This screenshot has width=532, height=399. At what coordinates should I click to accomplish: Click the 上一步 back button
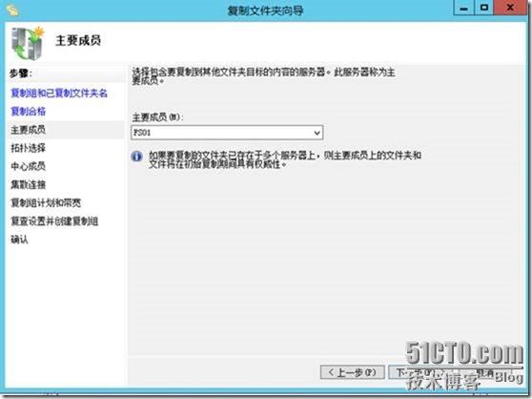click(x=352, y=372)
